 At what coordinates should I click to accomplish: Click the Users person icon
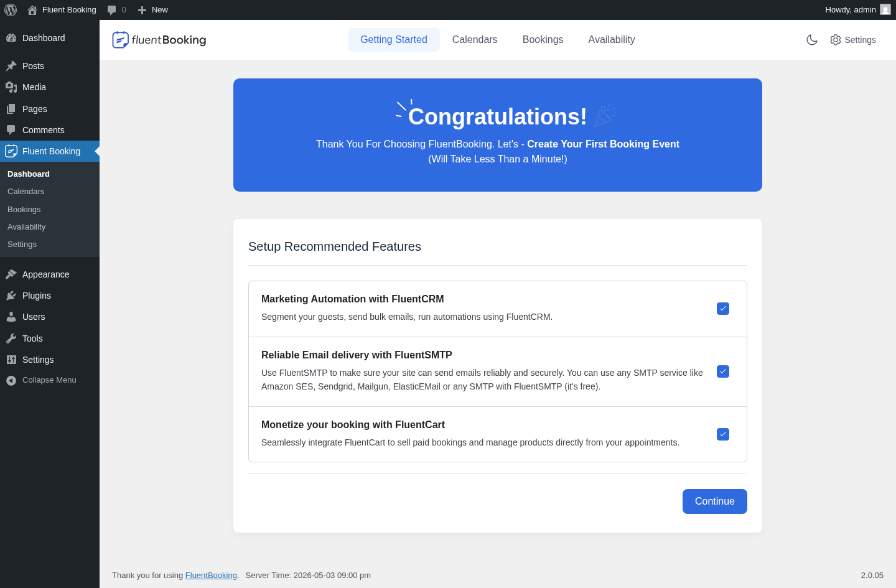[x=11, y=317]
